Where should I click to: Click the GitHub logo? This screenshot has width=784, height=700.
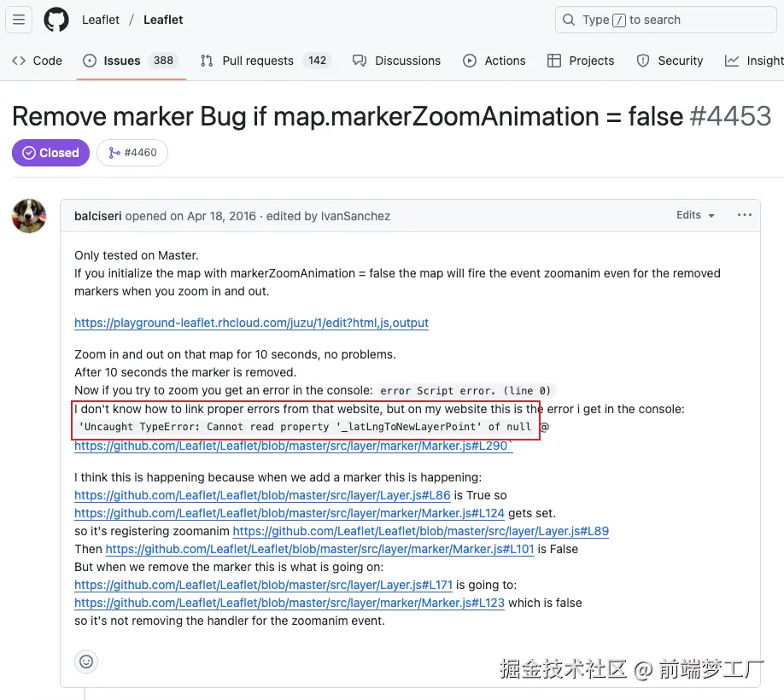(56, 20)
